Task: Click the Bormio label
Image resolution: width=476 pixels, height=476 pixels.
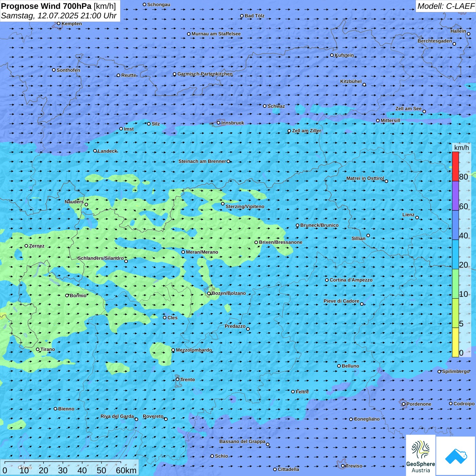Action: click(x=78, y=295)
